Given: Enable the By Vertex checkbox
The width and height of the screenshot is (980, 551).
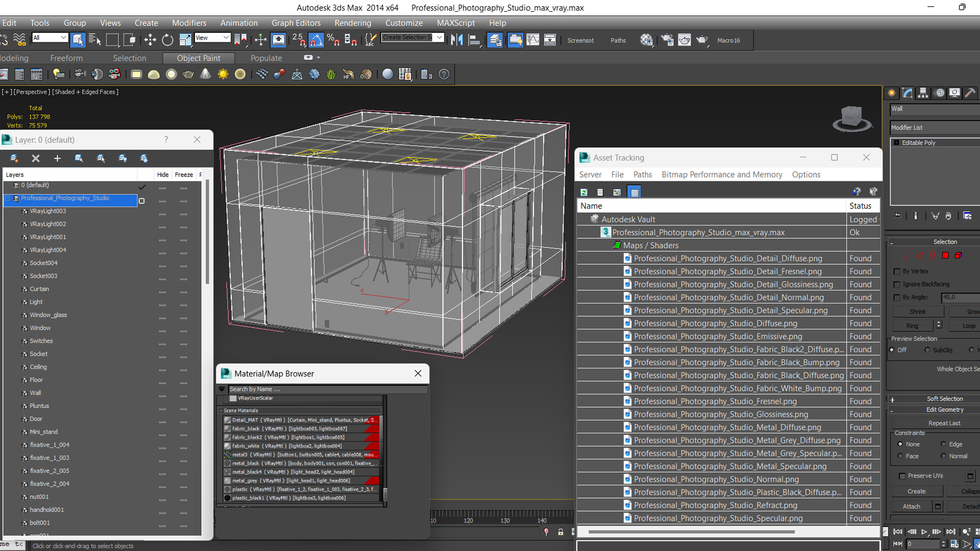Looking at the screenshot, I should 897,271.
